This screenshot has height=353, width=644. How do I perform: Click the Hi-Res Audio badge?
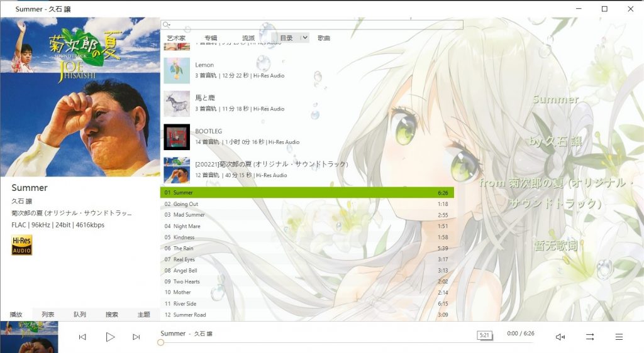[22, 245]
